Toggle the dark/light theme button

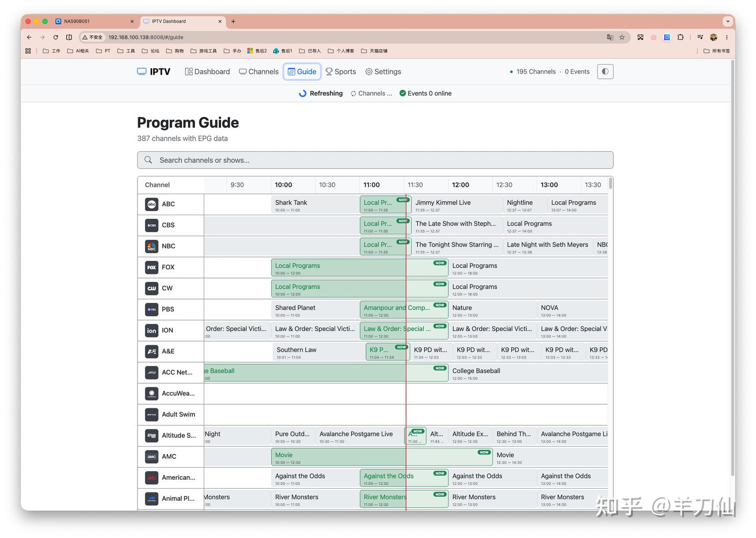(605, 71)
